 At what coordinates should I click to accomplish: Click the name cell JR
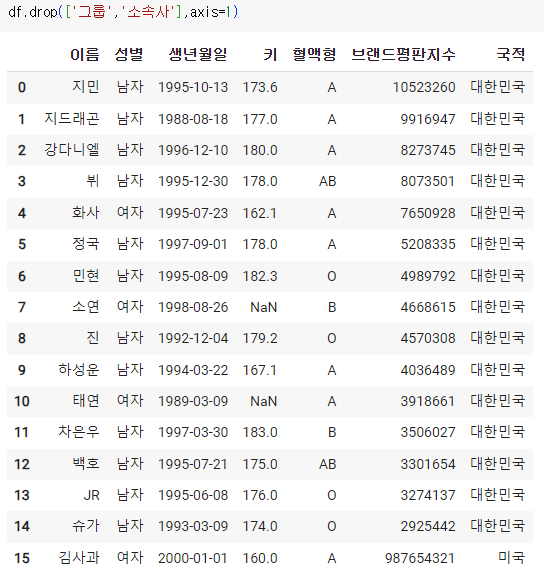pyautogui.click(x=91, y=495)
